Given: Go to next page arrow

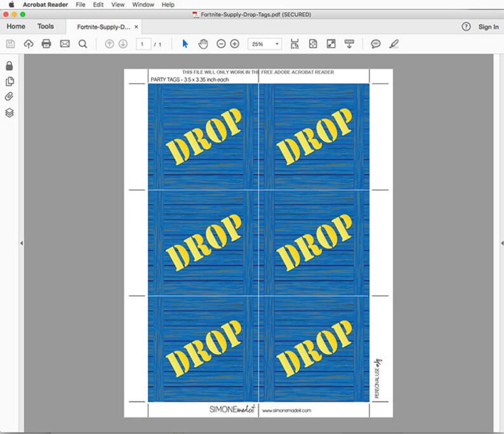Looking at the screenshot, I should [x=123, y=44].
